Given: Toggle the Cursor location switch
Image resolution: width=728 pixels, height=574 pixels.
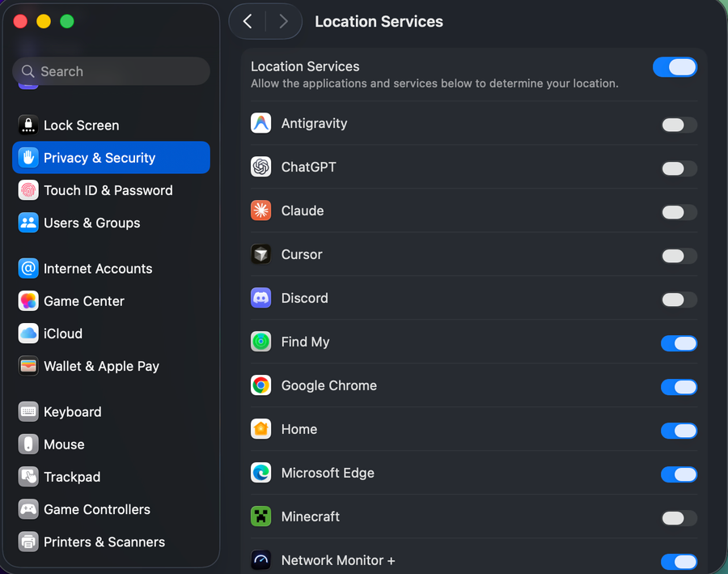Looking at the screenshot, I should click(x=679, y=256).
